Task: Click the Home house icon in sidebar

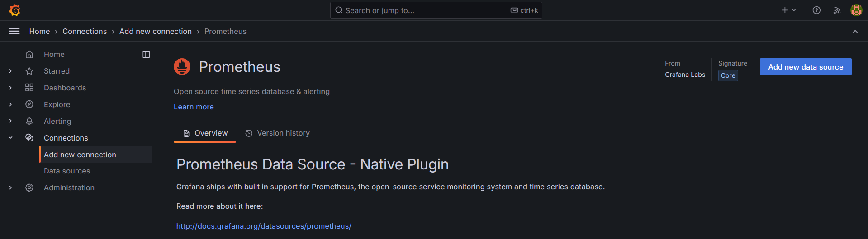Action: point(29,54)
